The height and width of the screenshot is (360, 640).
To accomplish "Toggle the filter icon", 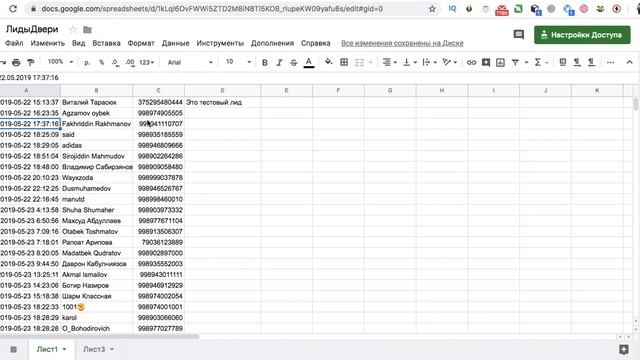I will (516, 62).
